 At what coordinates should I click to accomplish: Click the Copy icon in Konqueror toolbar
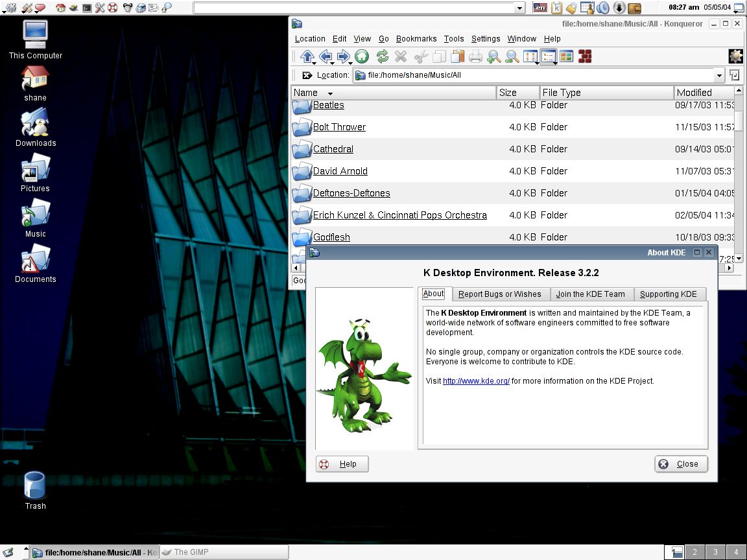(x=439, y=56)
